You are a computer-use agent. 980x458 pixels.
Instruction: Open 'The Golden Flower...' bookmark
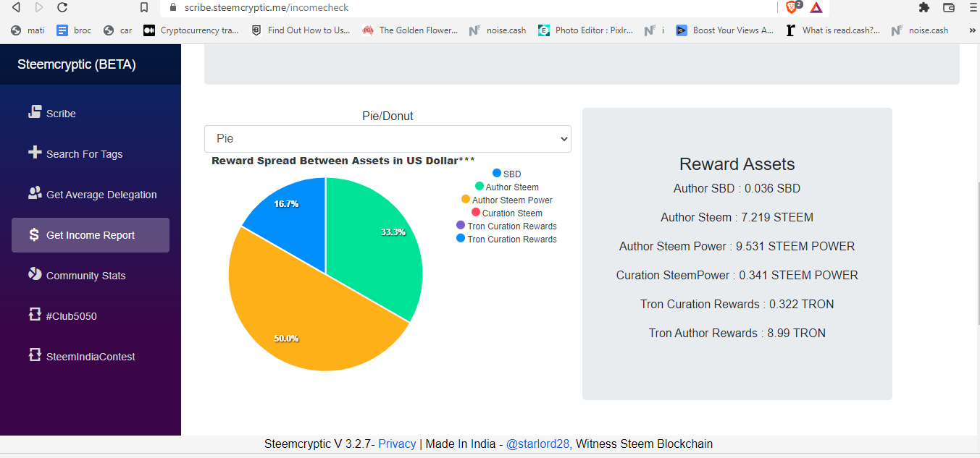click(x=411, y=30)
